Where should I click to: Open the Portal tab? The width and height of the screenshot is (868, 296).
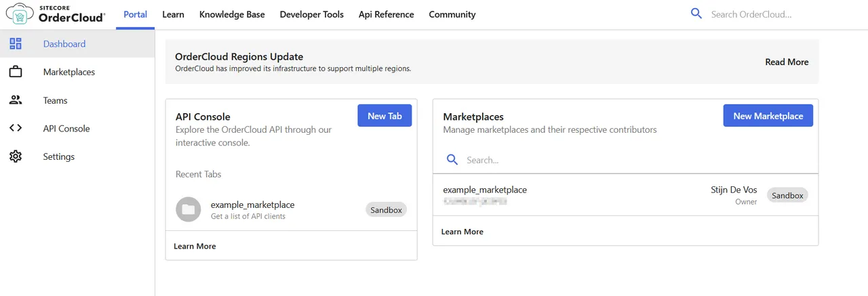click(136, 14)
